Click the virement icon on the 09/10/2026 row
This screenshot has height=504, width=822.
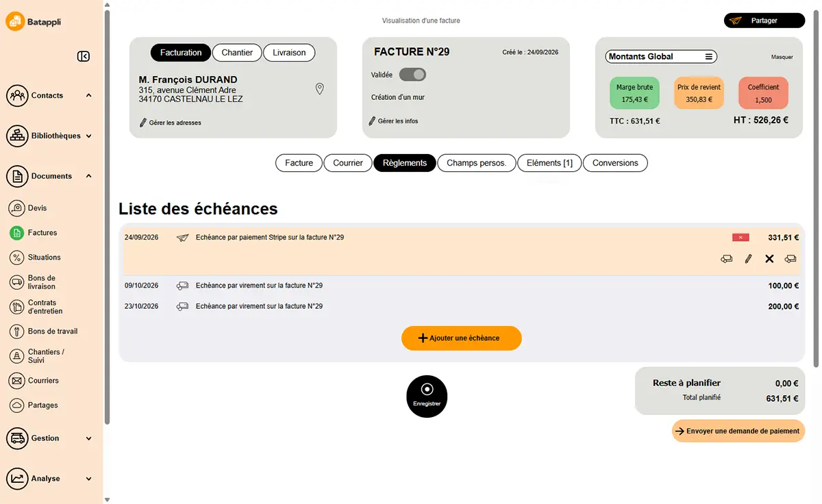(182, 286)
